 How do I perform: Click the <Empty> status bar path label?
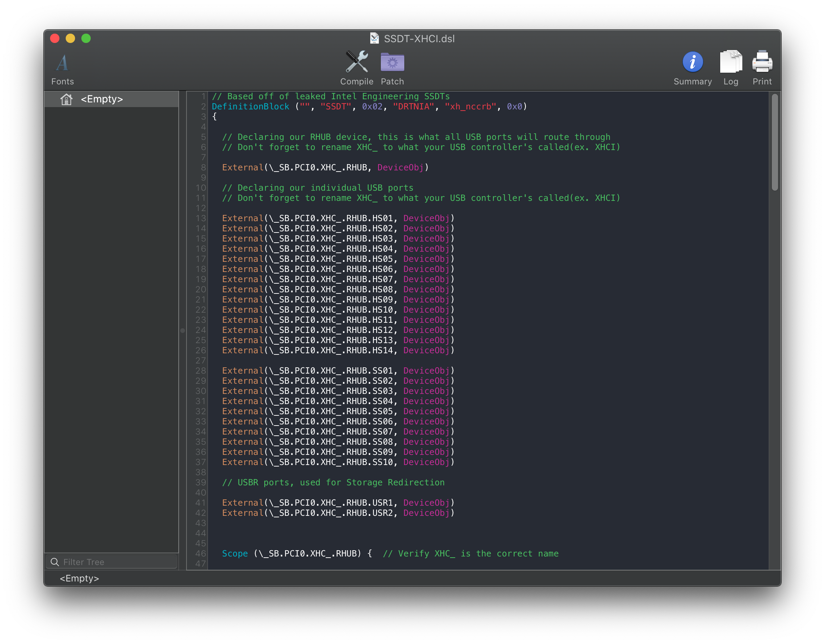[79, 578]
